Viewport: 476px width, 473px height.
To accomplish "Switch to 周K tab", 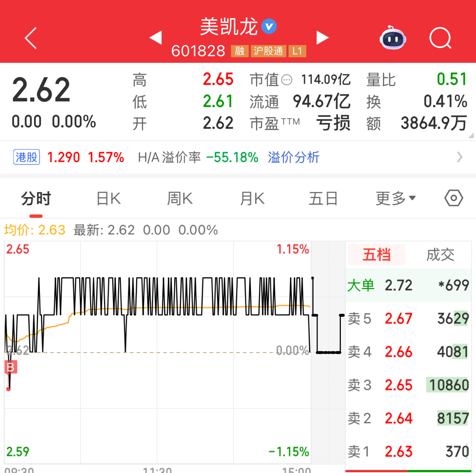I will [180, 199].
